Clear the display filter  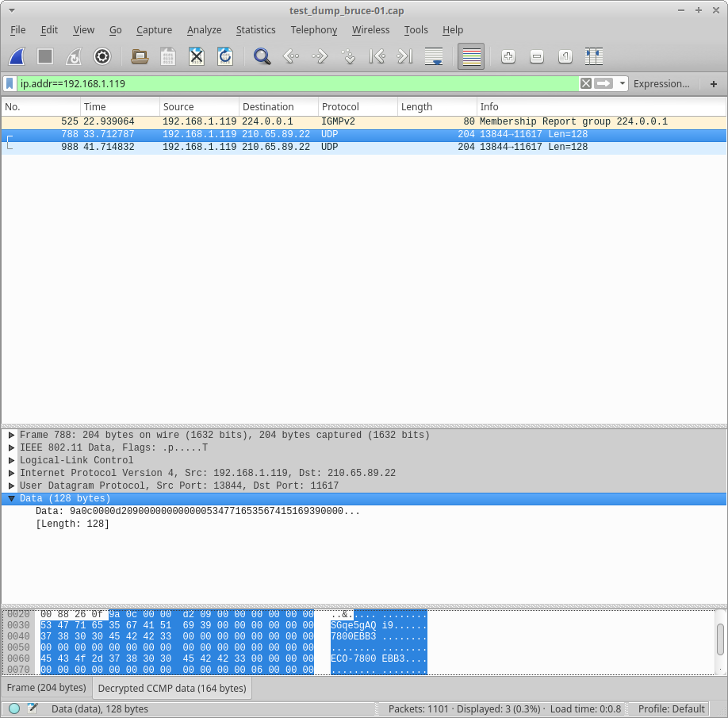pyautogui.click(x=586, y=83)
